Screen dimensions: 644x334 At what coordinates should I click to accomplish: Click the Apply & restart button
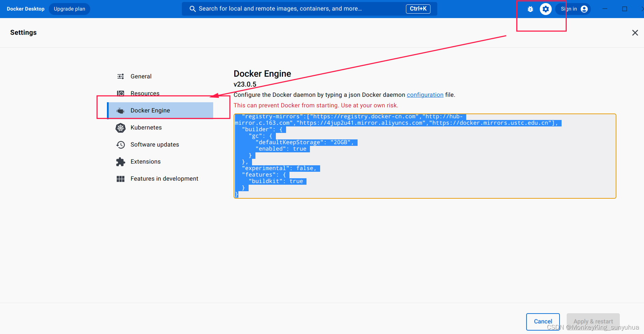(593, 321)
